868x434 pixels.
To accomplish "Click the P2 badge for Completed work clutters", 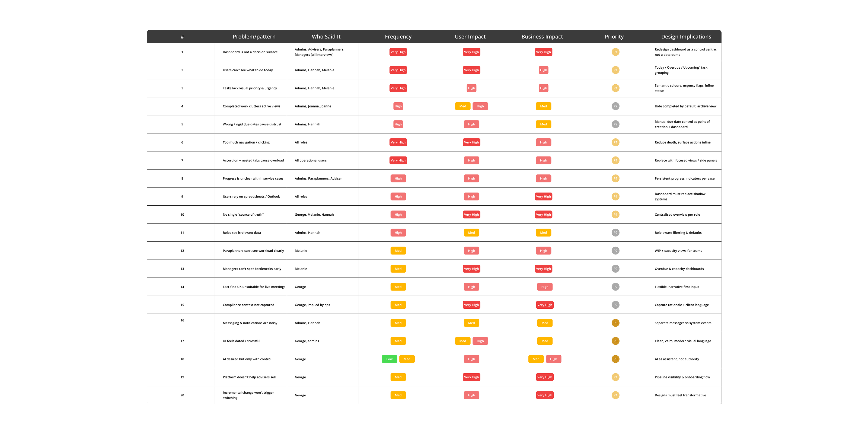I will (615, 106).
